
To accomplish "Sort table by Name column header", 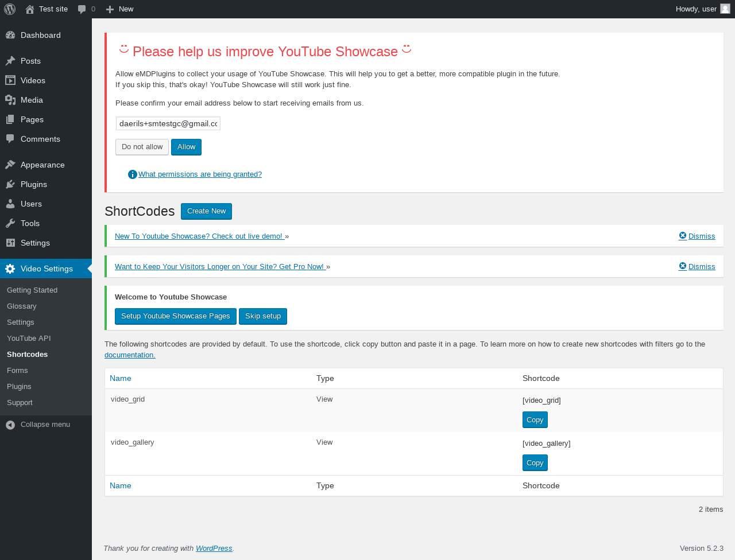I will (121, 378).
